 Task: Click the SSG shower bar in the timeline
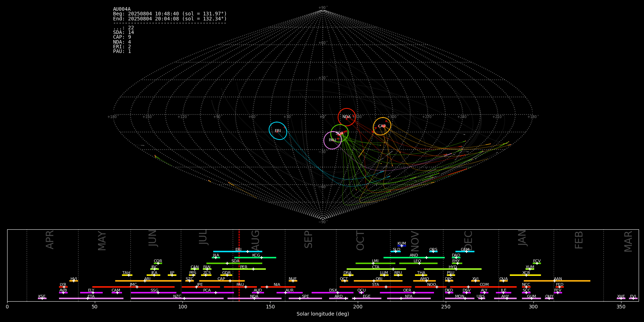[x=153, y=293]
